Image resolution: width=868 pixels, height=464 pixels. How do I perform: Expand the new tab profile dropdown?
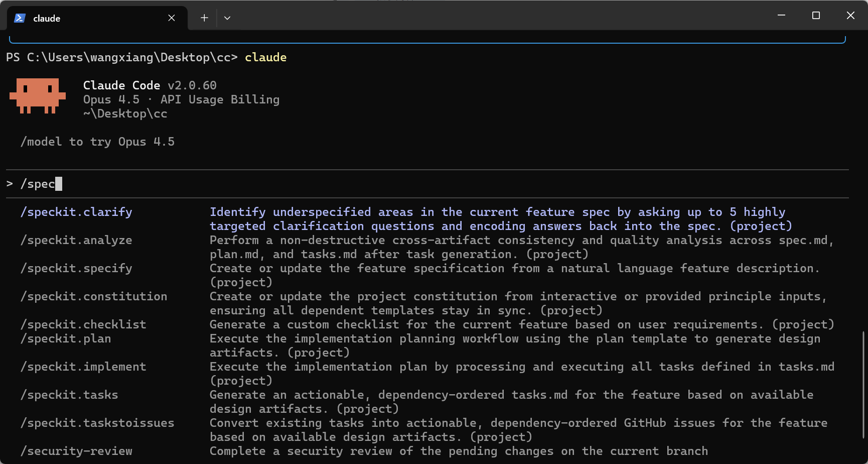coord(227,18)
